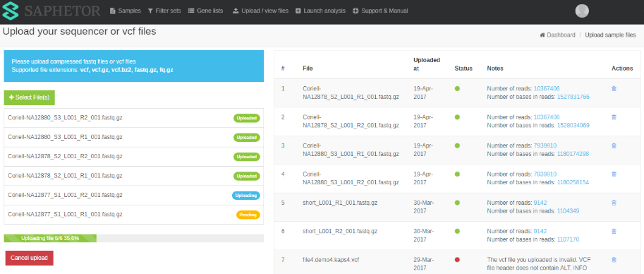Click the upload progress bar
Screen dimensions: 644x274
133,238
